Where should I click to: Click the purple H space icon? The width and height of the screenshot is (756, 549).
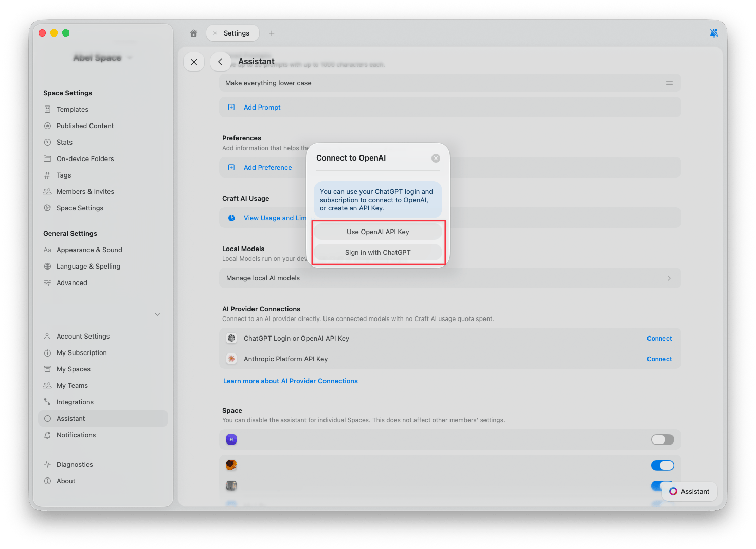click(x=231, y=439)
